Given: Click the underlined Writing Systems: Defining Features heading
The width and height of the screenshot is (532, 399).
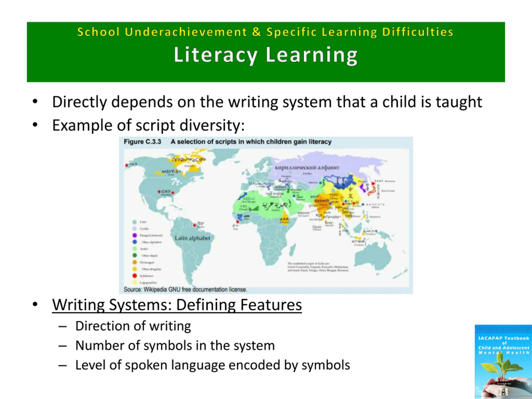Looking at the screenshot, I should tap(177, 305).
